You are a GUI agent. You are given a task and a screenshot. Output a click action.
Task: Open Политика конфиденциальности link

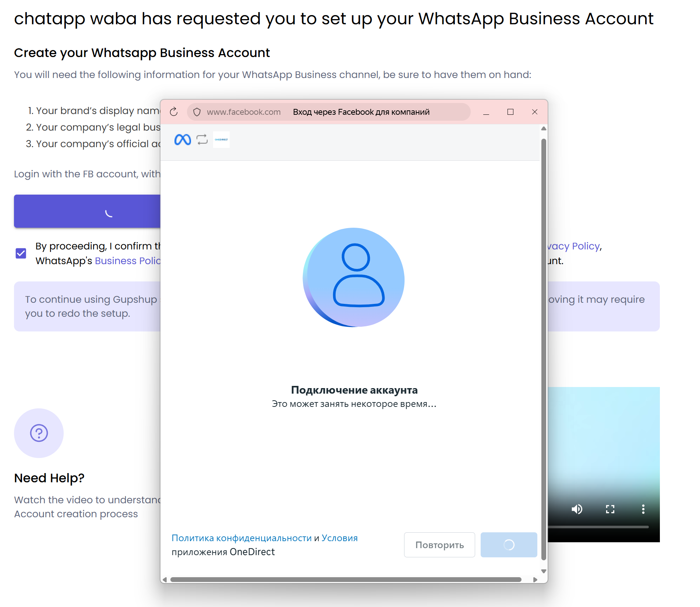(x=241, y=538)
